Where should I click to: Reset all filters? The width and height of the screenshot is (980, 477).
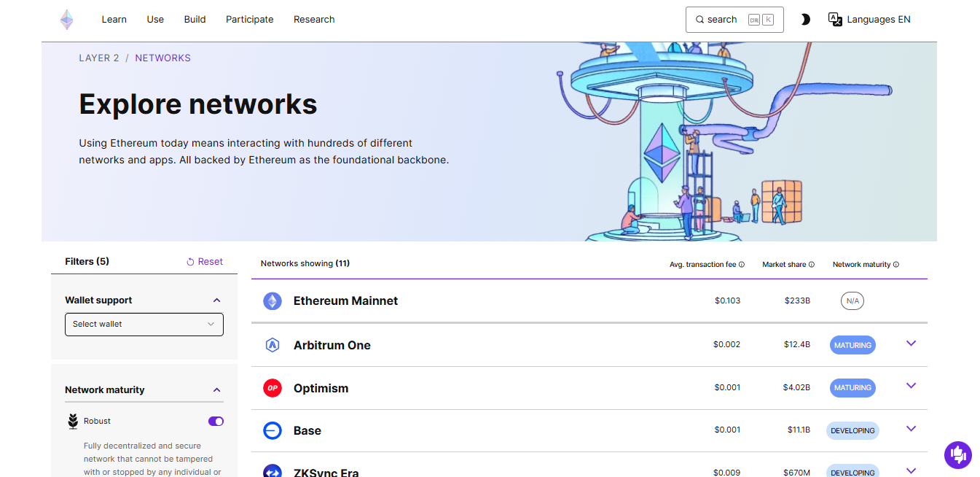(205, 262)
